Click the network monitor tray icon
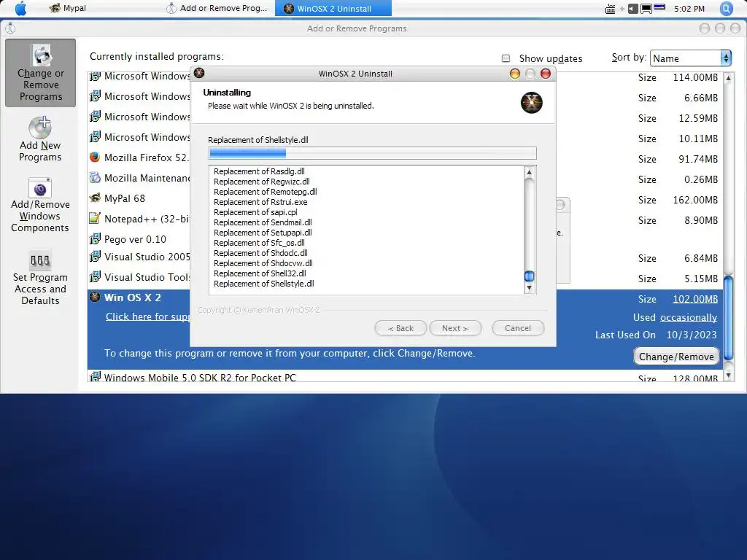The width and height of the screenshot is (747, 560). click(646, 9)
